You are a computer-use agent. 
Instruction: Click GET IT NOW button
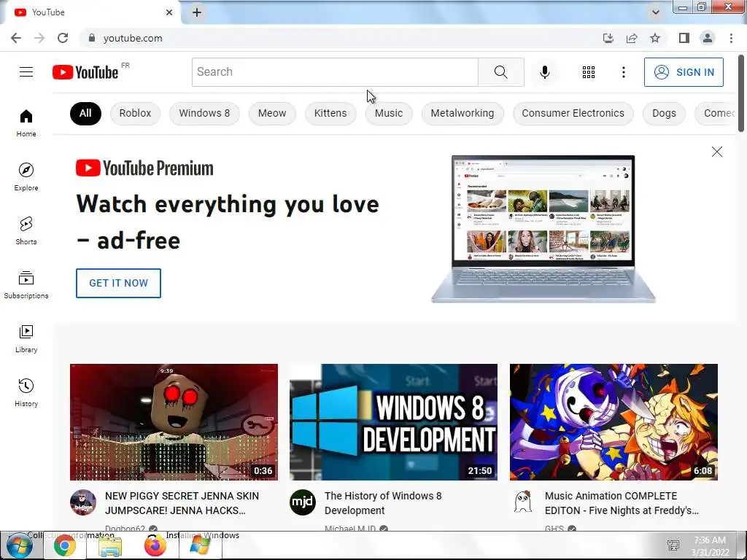[119, 283]
